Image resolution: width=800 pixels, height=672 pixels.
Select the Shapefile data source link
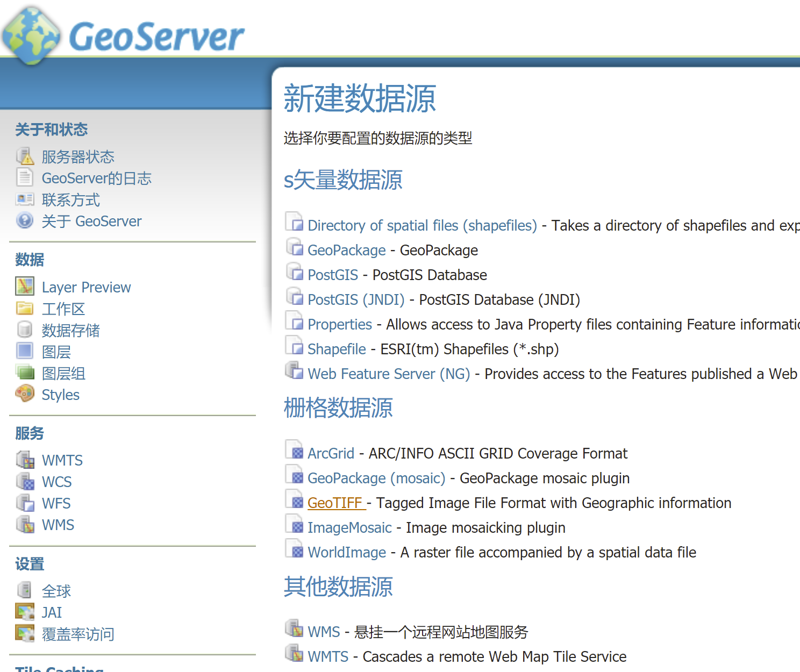tap(337, 349)
